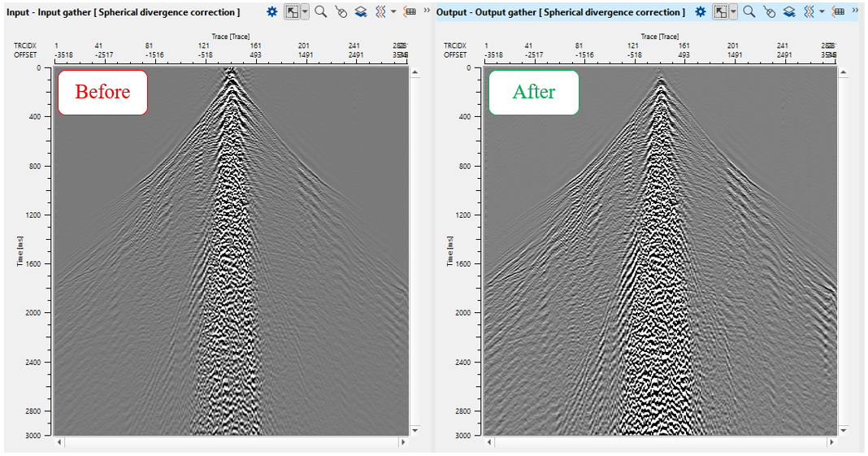Click the mouse pick tool in Input panel
Screen dimensions: 868x456
coord(341,12)
